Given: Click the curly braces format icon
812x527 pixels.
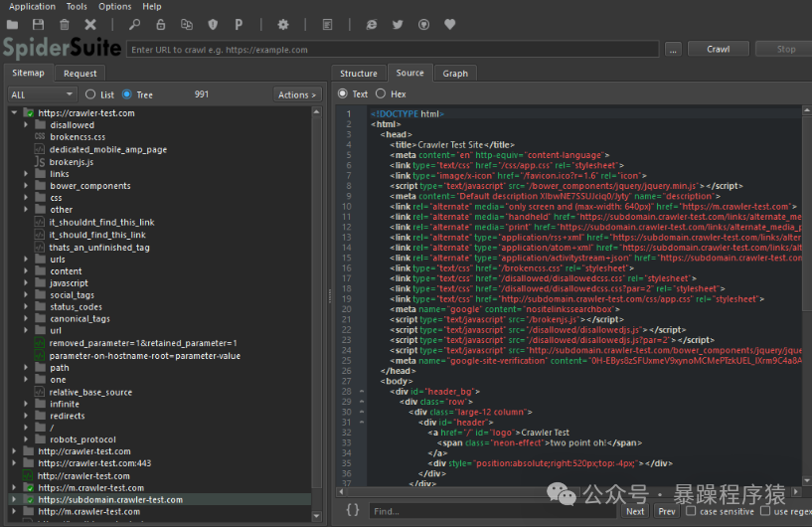Looking at the screenshot, I should 353,510.
